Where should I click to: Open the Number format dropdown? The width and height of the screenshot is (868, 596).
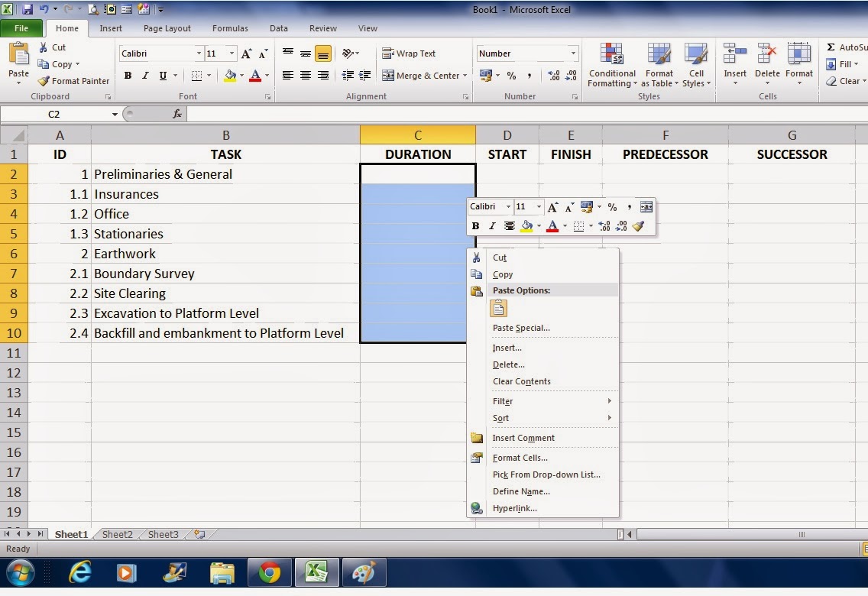pos(574,53)
